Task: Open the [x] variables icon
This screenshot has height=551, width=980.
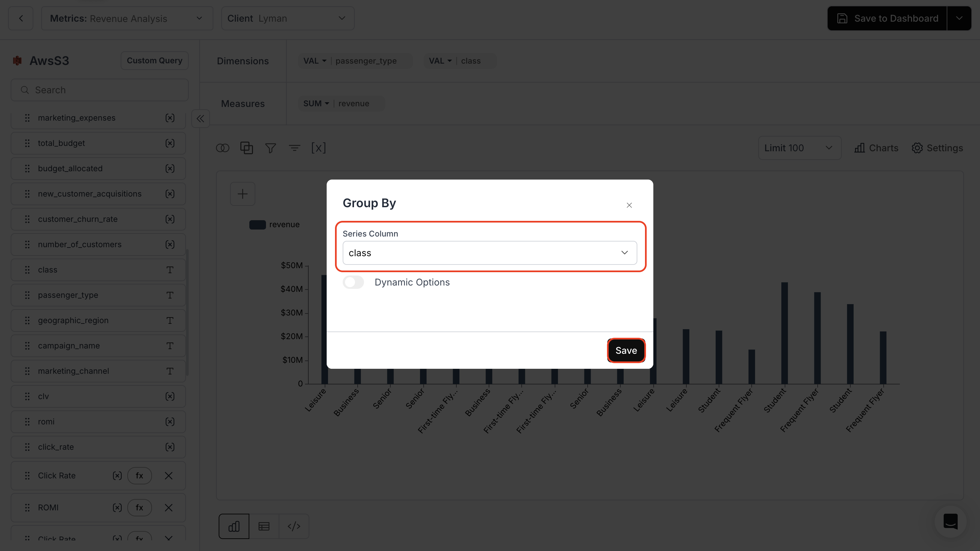Action: click(x=319, y=148)
